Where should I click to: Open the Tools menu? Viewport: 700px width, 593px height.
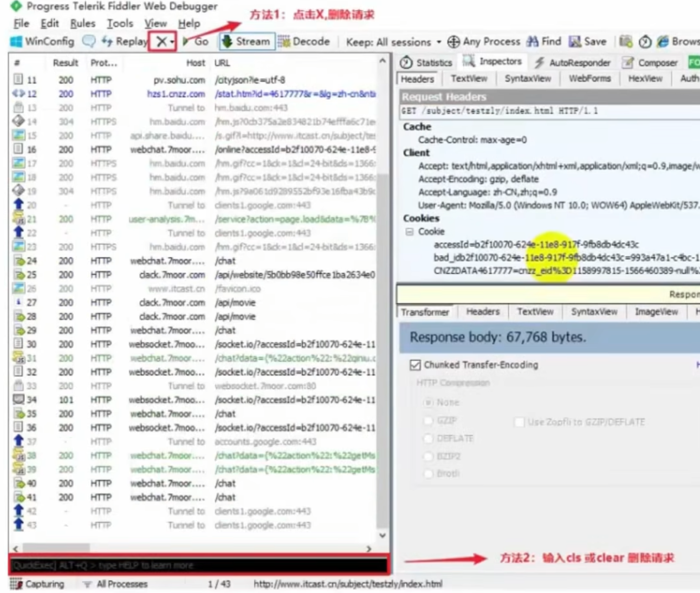click(120, 23)
